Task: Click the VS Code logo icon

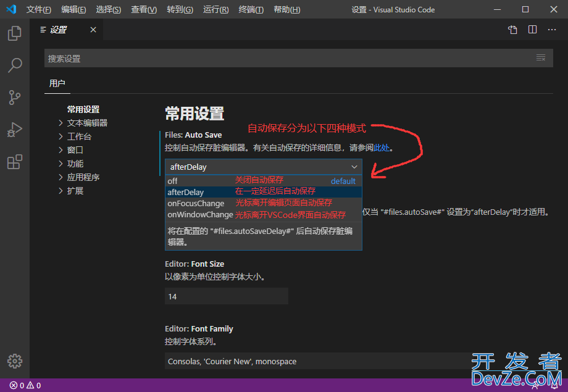Action: (x=11, y=9)
